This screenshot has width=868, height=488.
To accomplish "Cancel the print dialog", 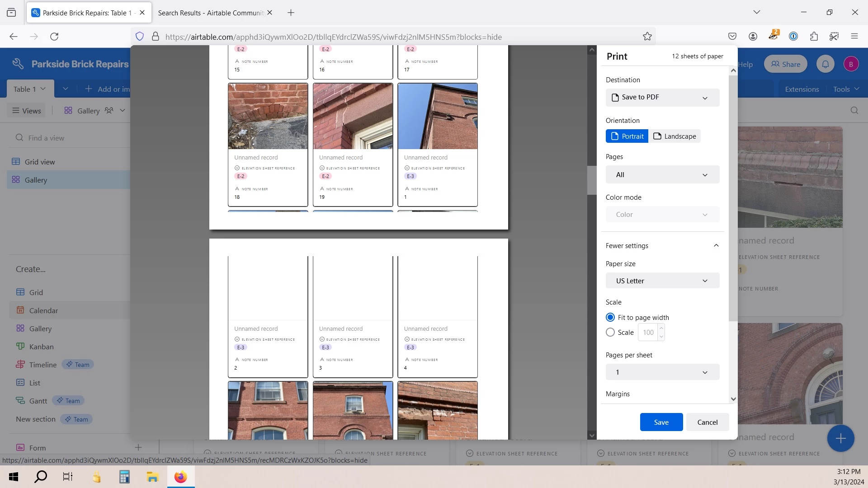I will pos(707,422).
